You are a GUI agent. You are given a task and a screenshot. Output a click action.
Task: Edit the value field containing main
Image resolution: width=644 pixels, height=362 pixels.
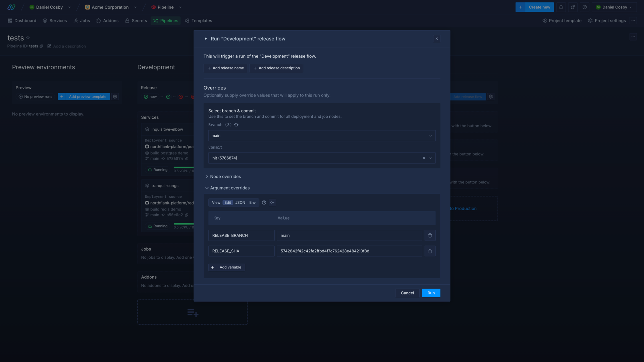coord(349,235)
